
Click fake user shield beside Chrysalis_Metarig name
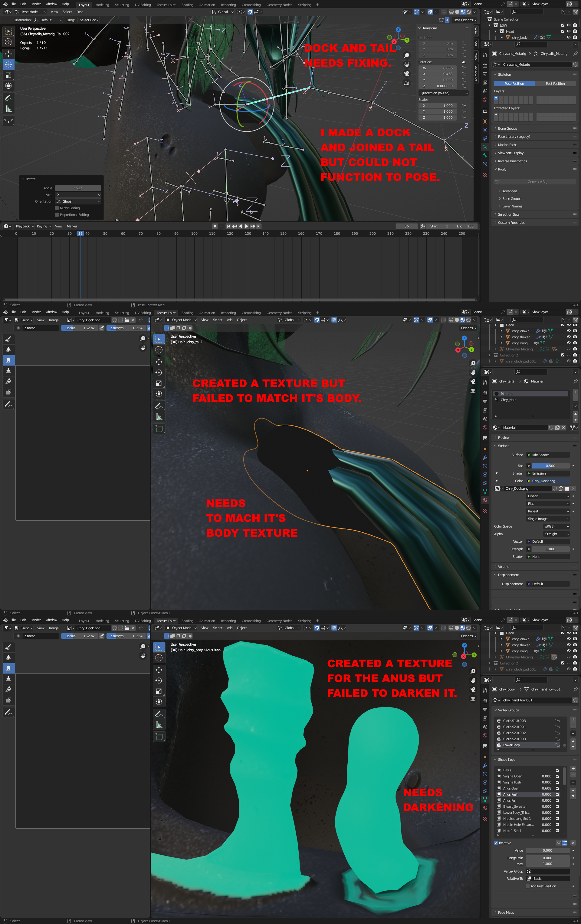click(x=575, y=65)
